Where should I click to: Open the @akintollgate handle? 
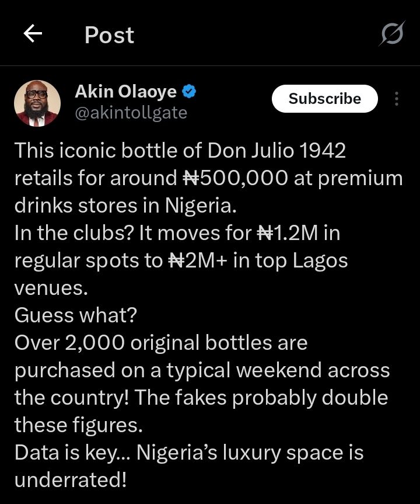(131, 112)
